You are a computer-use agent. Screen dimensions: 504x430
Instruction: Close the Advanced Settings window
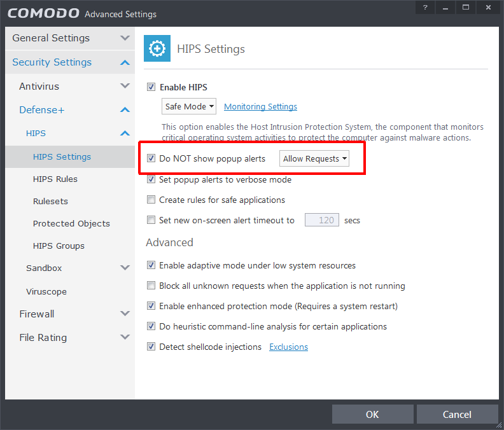click(488, 7)
